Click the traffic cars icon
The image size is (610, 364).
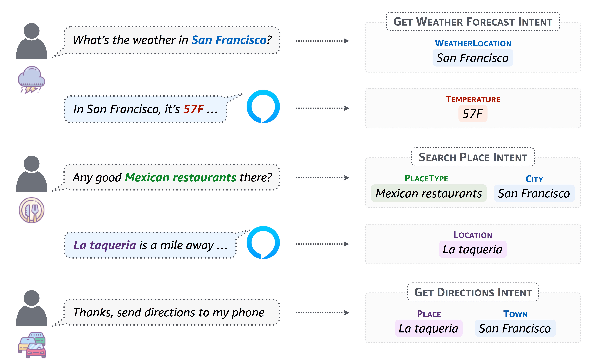coord(32,345)
